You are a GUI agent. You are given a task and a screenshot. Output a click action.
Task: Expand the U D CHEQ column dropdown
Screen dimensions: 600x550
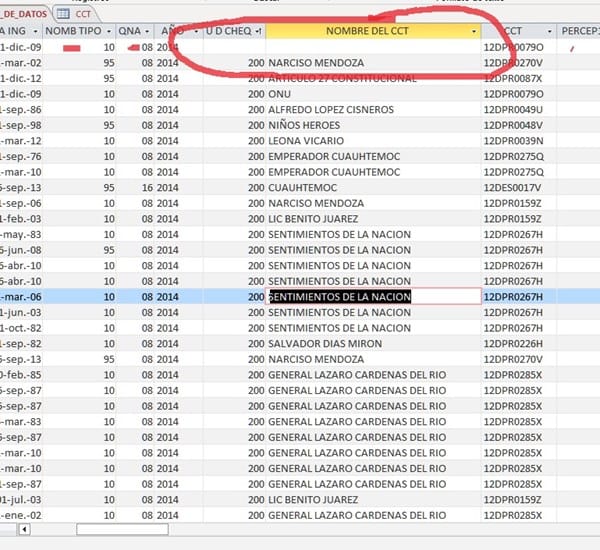259,32
